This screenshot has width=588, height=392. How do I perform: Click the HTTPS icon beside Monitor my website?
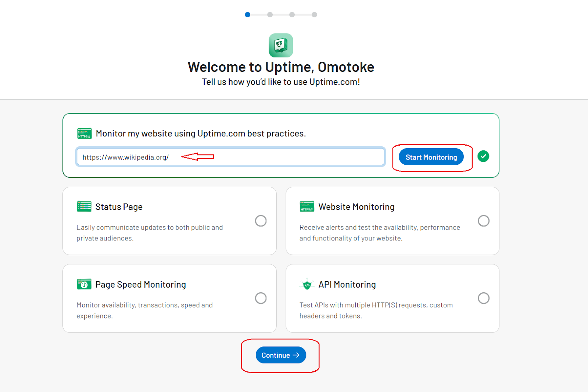tap(84, 133)
